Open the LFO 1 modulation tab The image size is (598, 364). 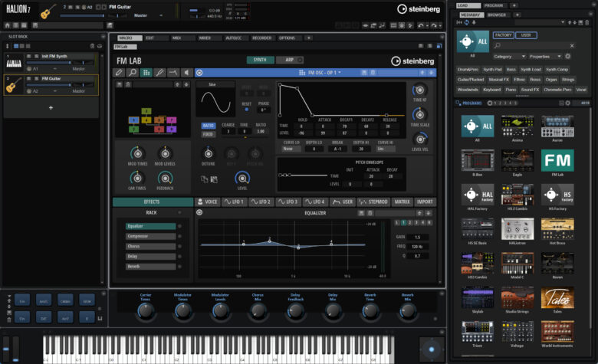[234, 202]
